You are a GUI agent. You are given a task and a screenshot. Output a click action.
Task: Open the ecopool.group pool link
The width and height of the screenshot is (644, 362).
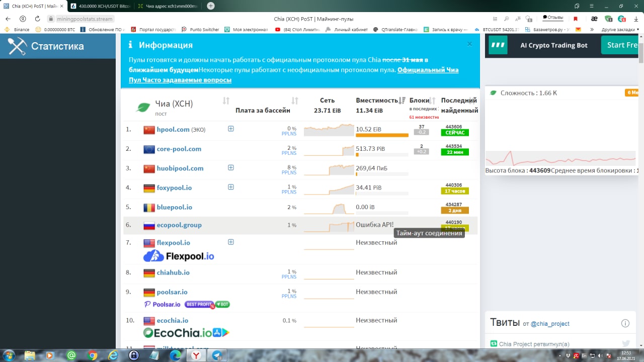point(179,225)
